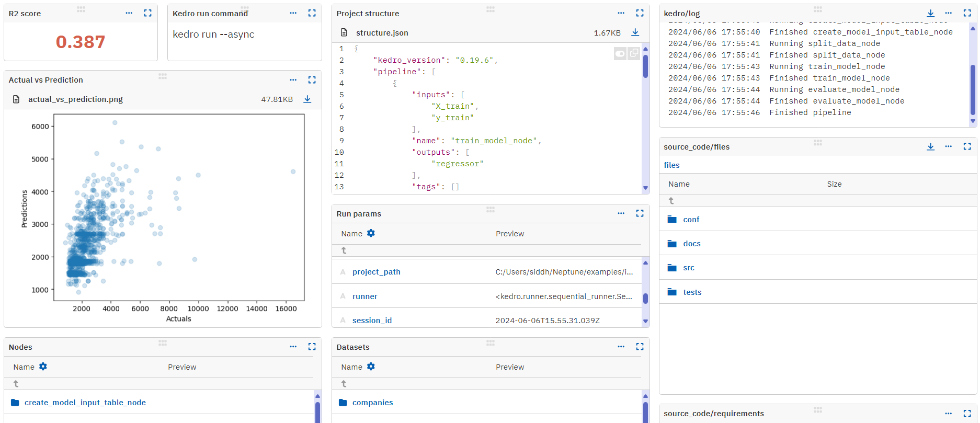980x423 pixels.
Task: Download the structure.json file
Action: 635,32
